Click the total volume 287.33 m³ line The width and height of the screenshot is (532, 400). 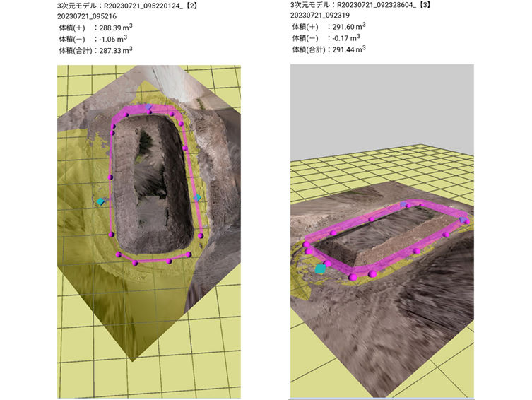pyautogui.click(x=95, y=50)
